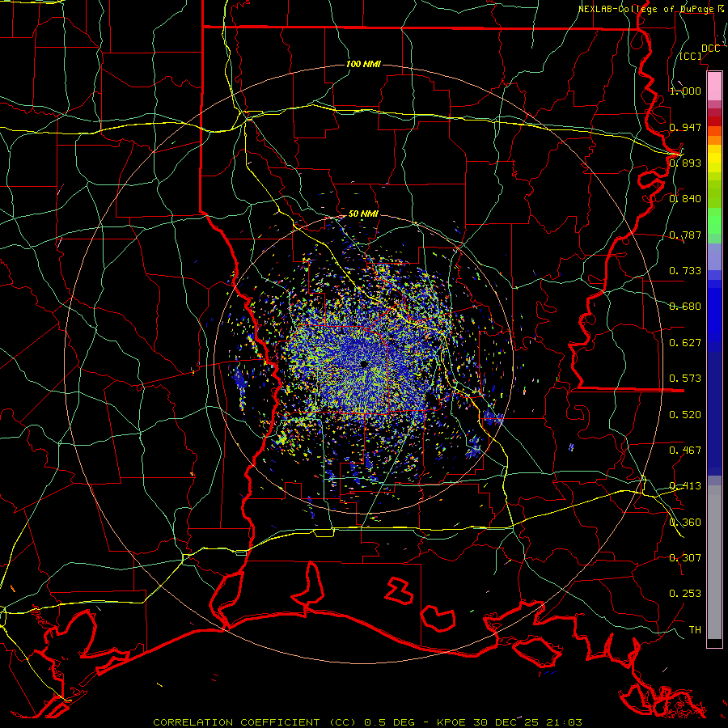Viewport: 728px width, 728px height.
Task: Click the 0.680 value on the color scale
Action: click(x=685, y=307)
